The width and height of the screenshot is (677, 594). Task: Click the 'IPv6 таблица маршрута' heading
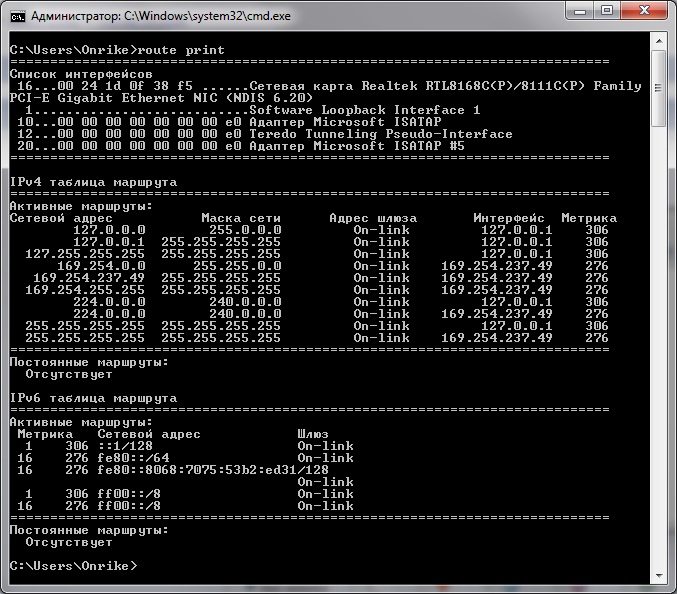coord(93,398)
